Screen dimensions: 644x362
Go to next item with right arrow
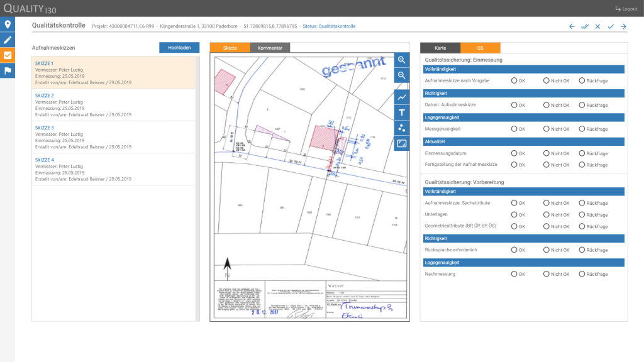click(623, 26)
